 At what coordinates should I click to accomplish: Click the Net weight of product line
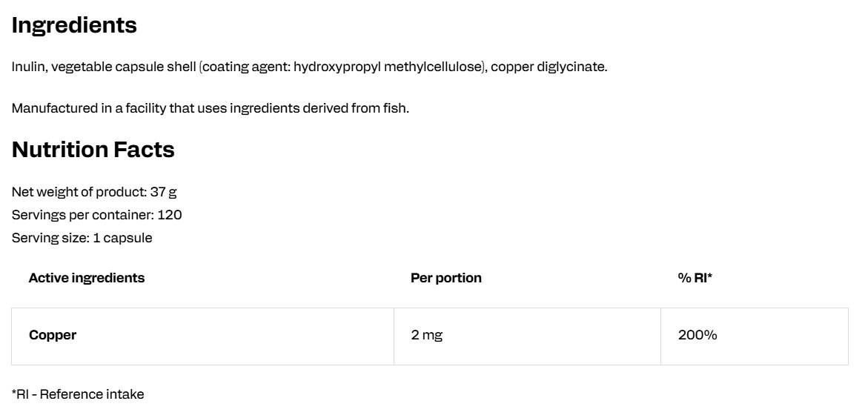tap(95, 192)
